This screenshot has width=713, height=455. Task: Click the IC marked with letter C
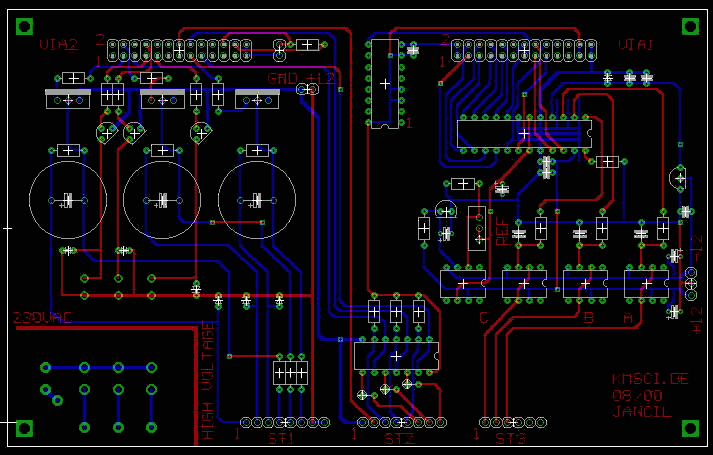coord(463,284)
